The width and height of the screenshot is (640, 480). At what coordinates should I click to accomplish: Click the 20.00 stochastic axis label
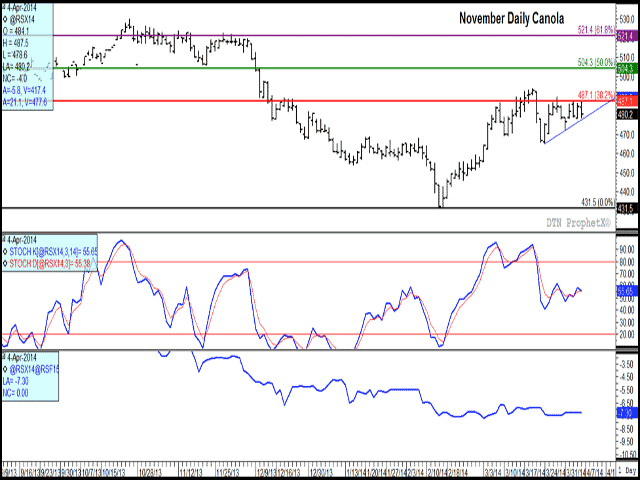(627, 335)
